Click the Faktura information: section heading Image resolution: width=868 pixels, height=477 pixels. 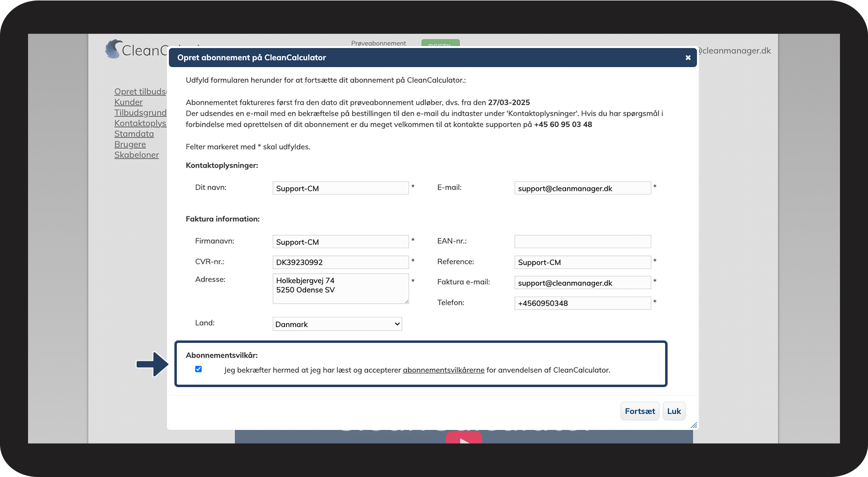(223, 219)
